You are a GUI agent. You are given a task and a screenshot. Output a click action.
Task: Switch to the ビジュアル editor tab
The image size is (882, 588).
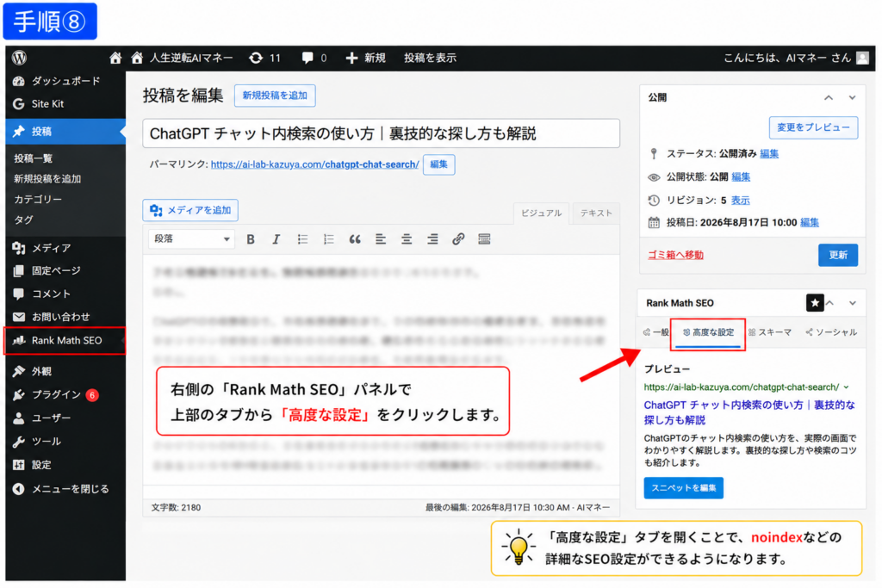[541, 214]
